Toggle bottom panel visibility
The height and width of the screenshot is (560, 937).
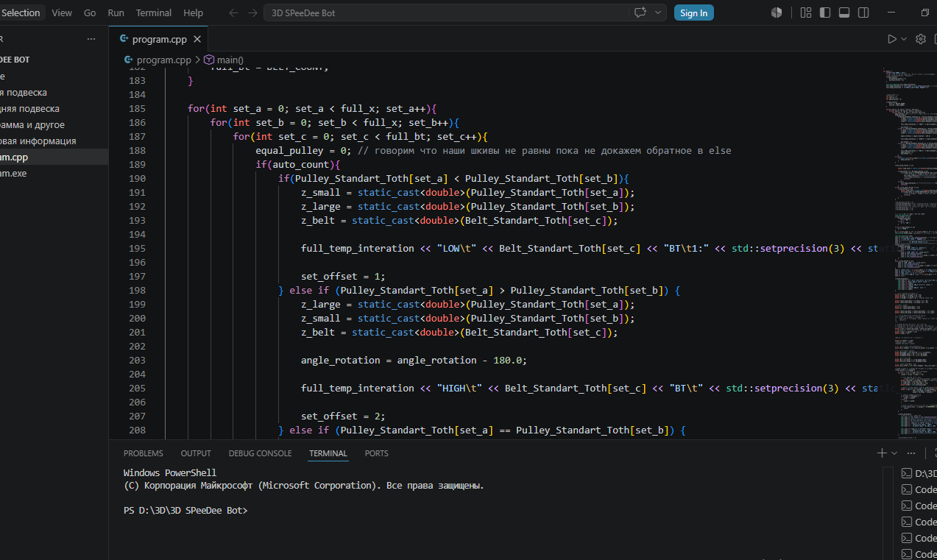844,13
